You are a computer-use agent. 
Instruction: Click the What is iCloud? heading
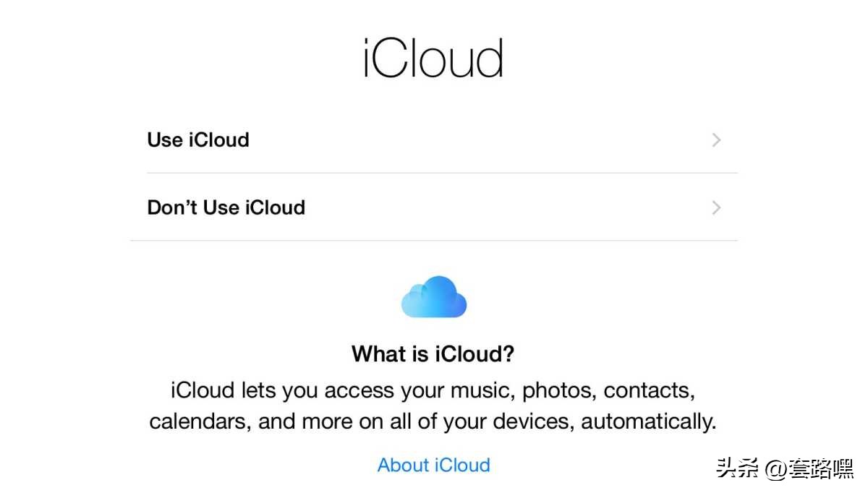[x=433, y=354]
